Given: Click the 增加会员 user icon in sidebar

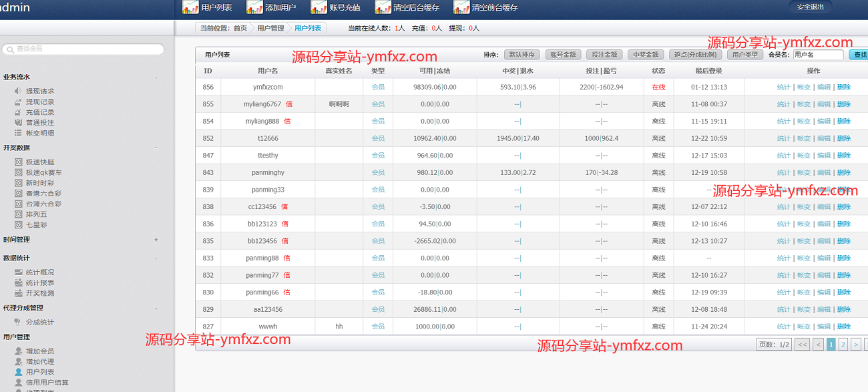Looking at the screenshot, I should 19,351.
